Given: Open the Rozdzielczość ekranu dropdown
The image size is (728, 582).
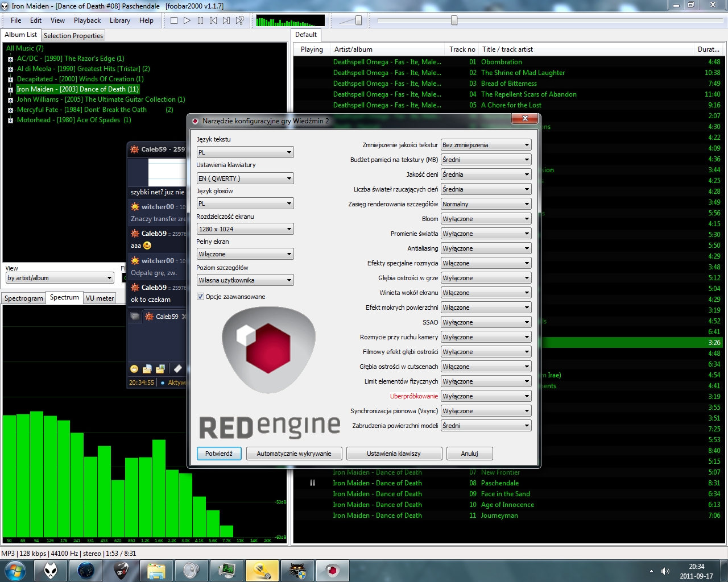Looking at the screenshot, I should tap(245, 229).
